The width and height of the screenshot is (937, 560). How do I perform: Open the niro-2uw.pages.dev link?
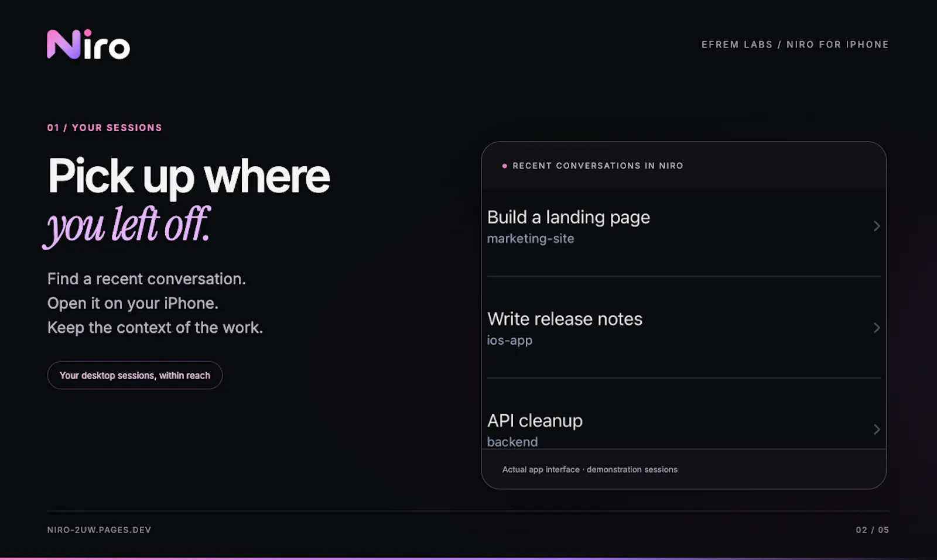[99, 530]
